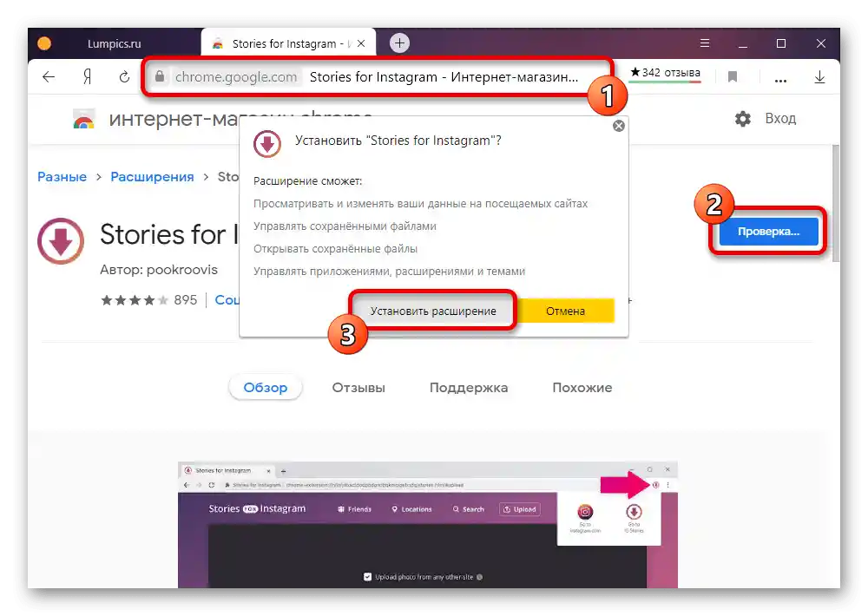This screenshot has height=616, width=868.
Task: Go back with the browser back arrow
Action: coord(49,77)
